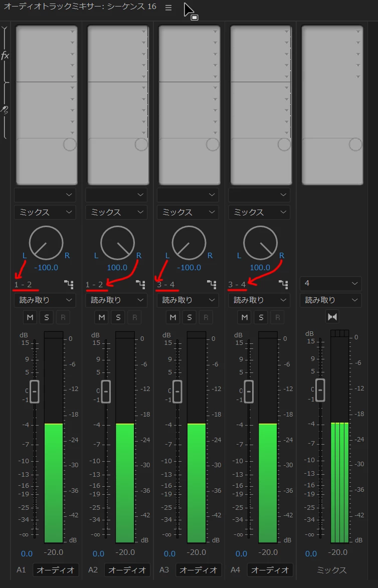This screenshot has width=378, height=588.
Task: Open track A1 output channel assignment icon
Action: [x=69, y=285]
